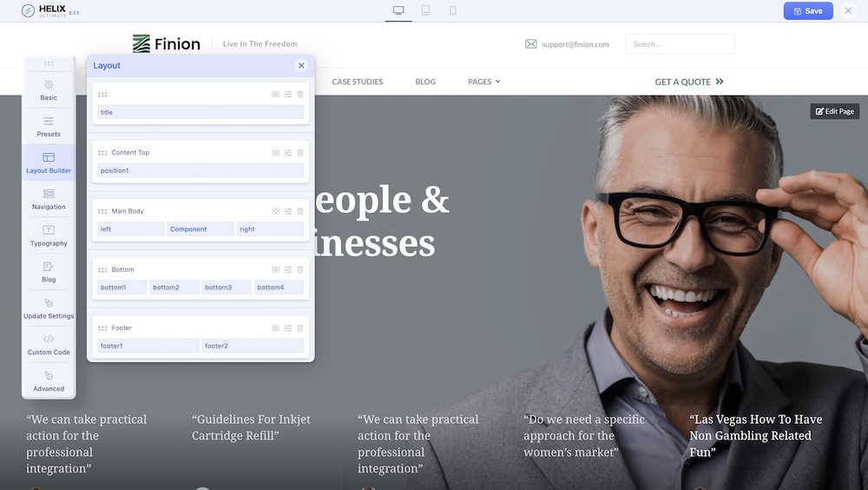Click the Edit Page button

[835, 111]
